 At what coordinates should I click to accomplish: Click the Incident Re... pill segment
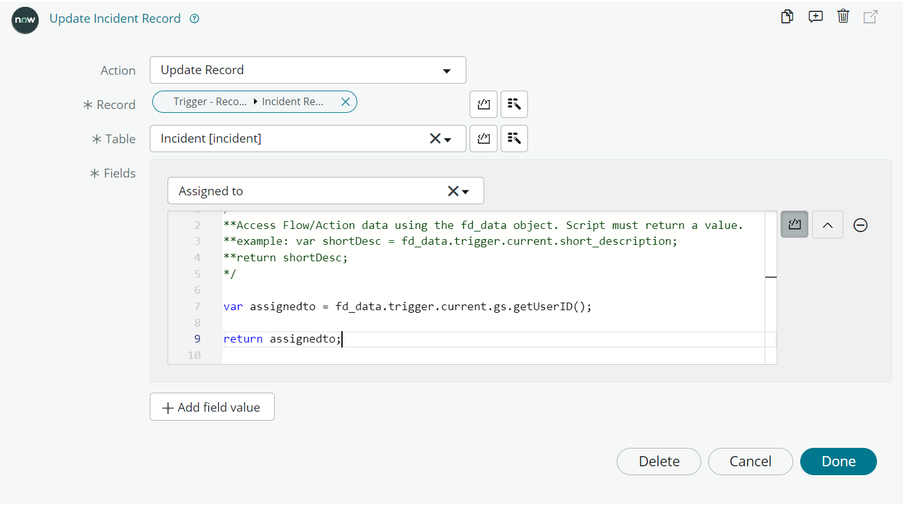point(293,102)
